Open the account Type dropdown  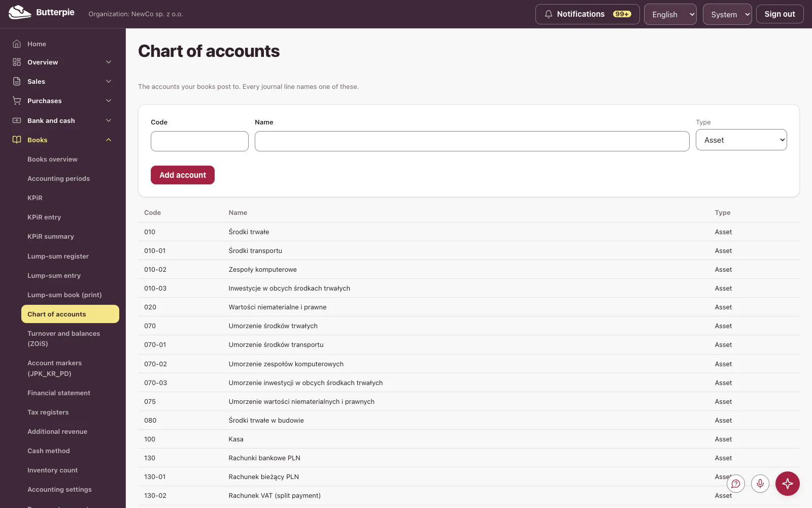coord(741,140)
